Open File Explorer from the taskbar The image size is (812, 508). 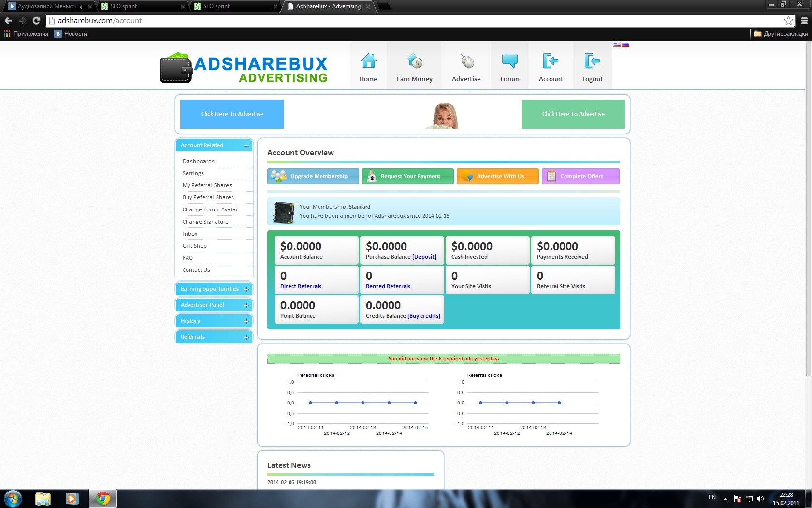[x=43, y=498]
